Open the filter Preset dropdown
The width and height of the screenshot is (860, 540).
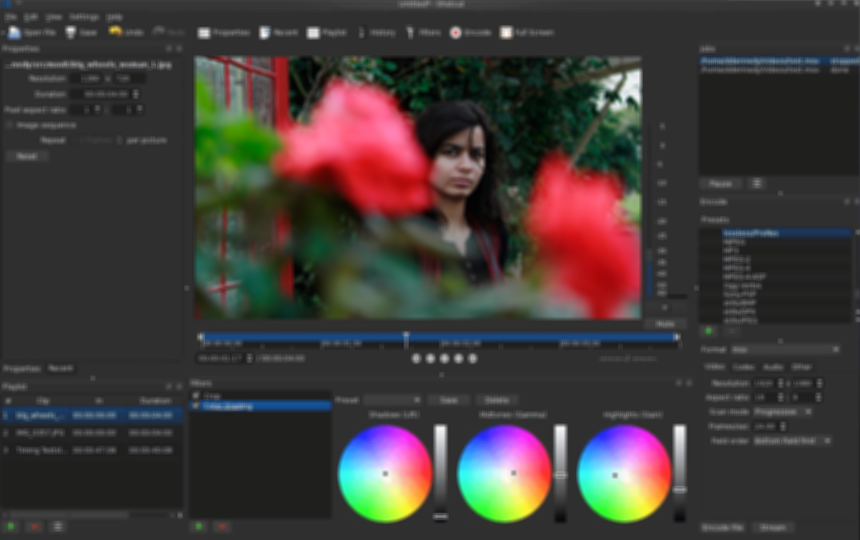click(x=391, y=400)
